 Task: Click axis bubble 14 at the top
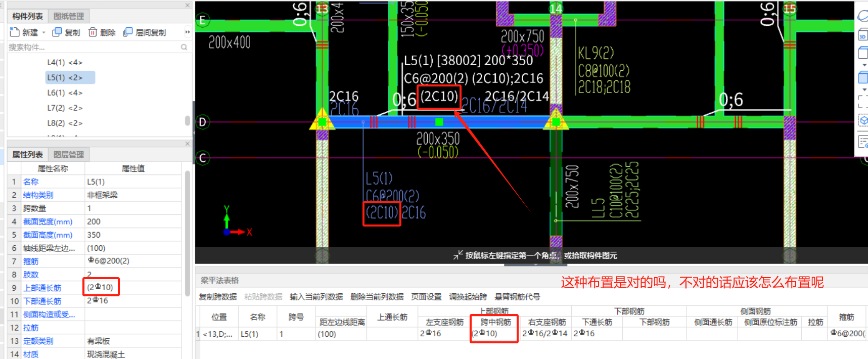click(556, 8)
